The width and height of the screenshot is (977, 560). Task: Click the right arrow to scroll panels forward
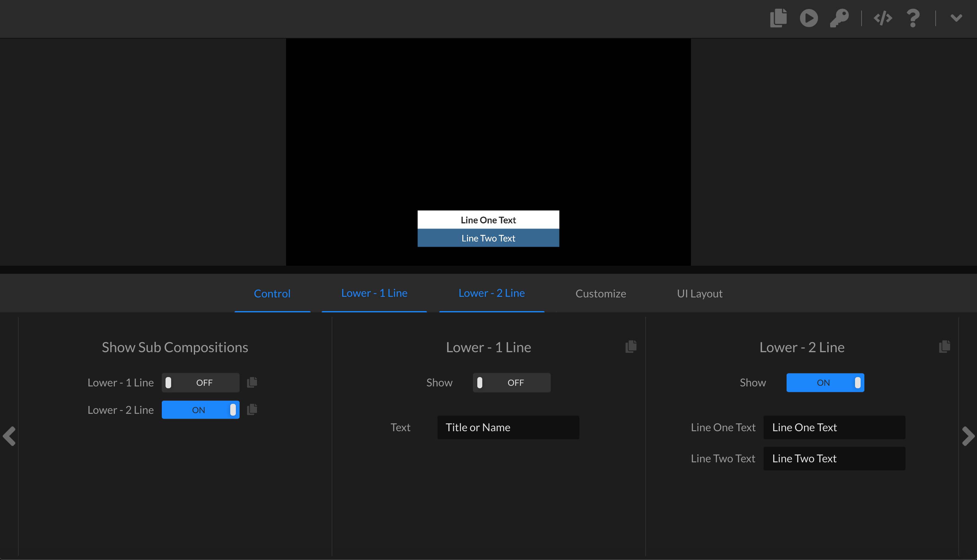pos(968,436)
